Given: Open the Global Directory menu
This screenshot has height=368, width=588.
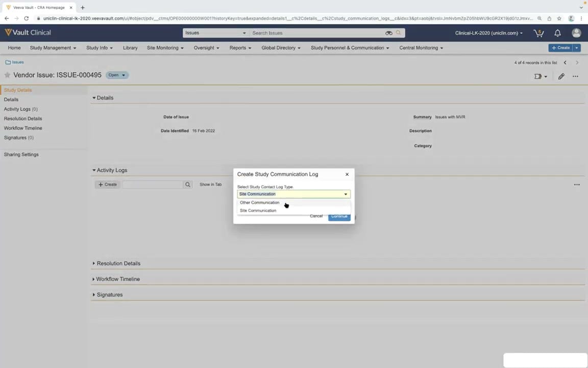Looking at the screenshot, I should 281,48.
